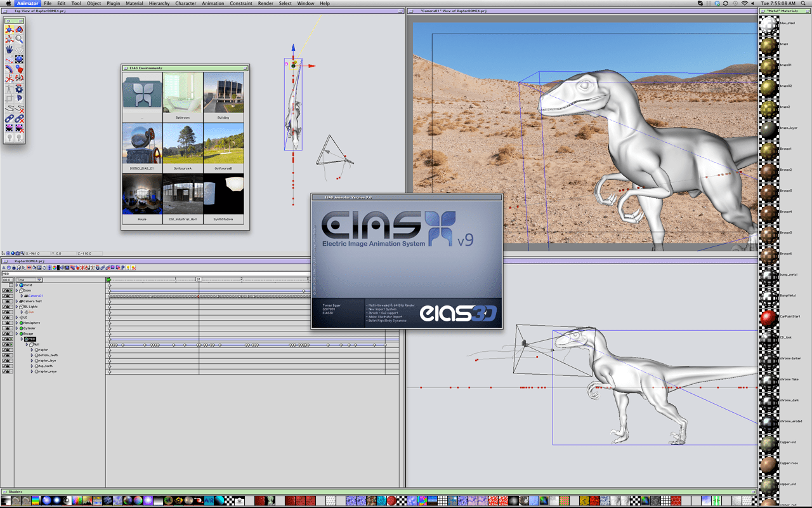Image resolution: width=812 pixels, height=508 pixels.
Task: Click the unlink chain tool with red X
Action: point(19,118)
